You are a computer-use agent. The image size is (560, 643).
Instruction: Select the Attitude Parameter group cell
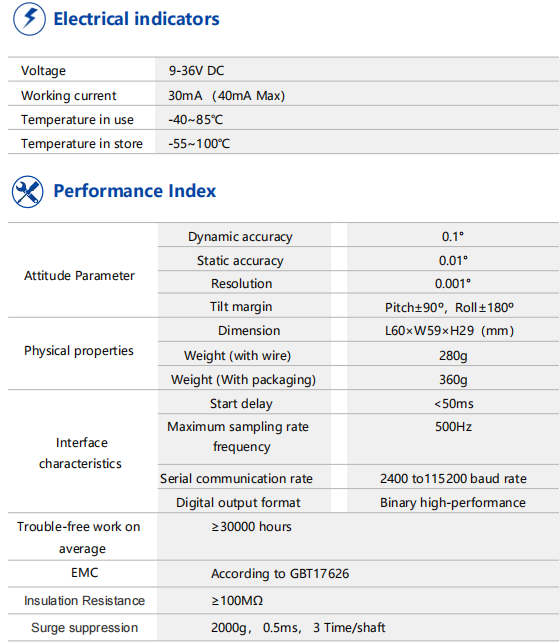pos(79,276)
